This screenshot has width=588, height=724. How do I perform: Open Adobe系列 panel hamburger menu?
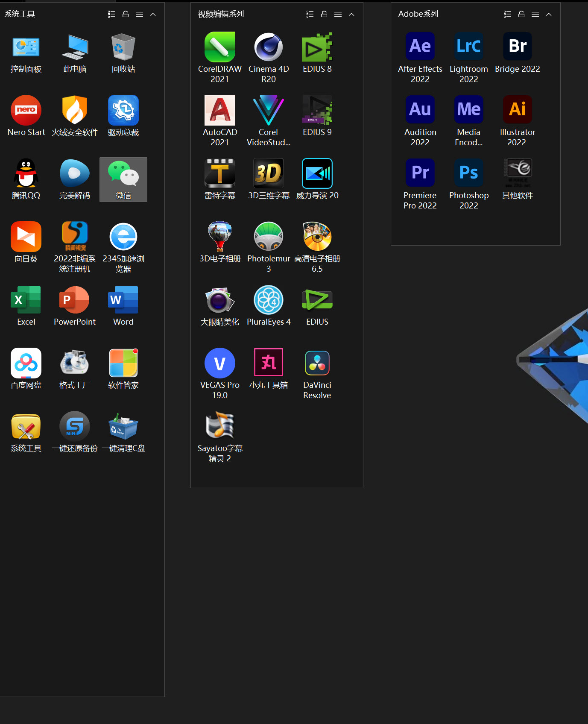click(x=535, y=14)
